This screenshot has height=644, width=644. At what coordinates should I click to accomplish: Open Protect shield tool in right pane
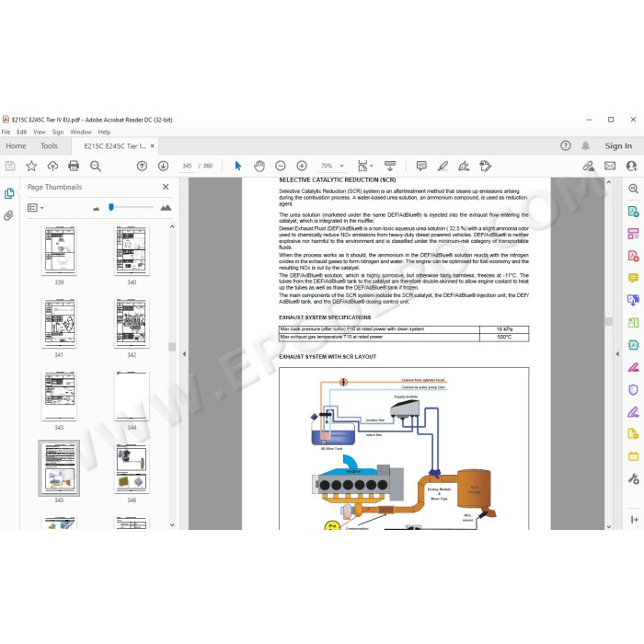point(633,389)
